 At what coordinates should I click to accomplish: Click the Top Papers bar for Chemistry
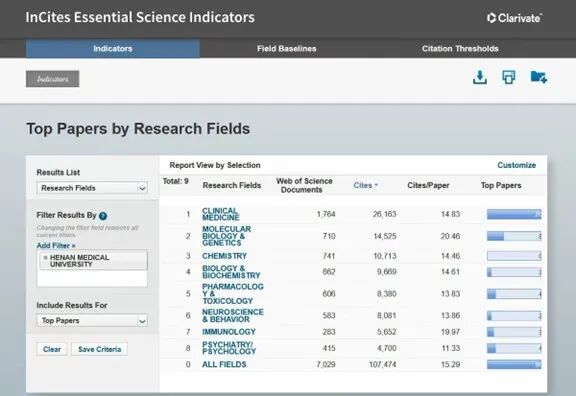pyautogui.click(x=514, y=256)
